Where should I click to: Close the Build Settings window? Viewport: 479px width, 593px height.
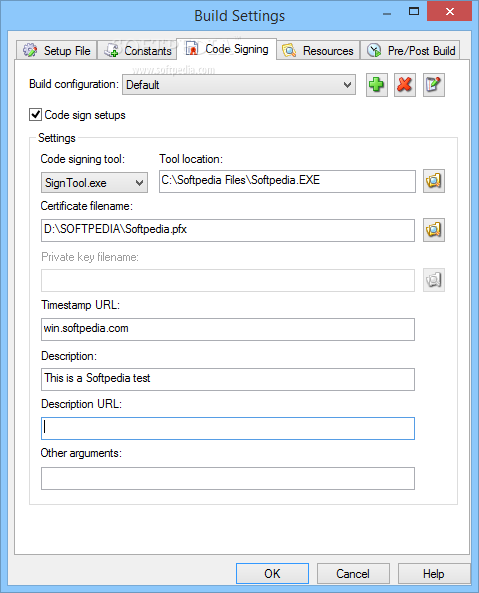click(x=450, y=11)
